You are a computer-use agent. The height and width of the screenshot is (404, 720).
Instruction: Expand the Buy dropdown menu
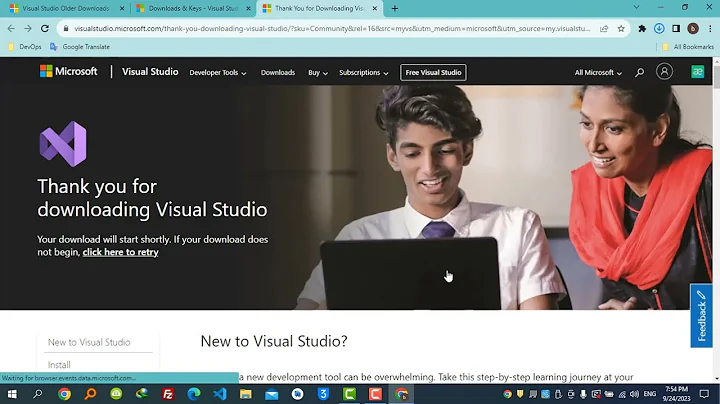(x=318, y=73)
